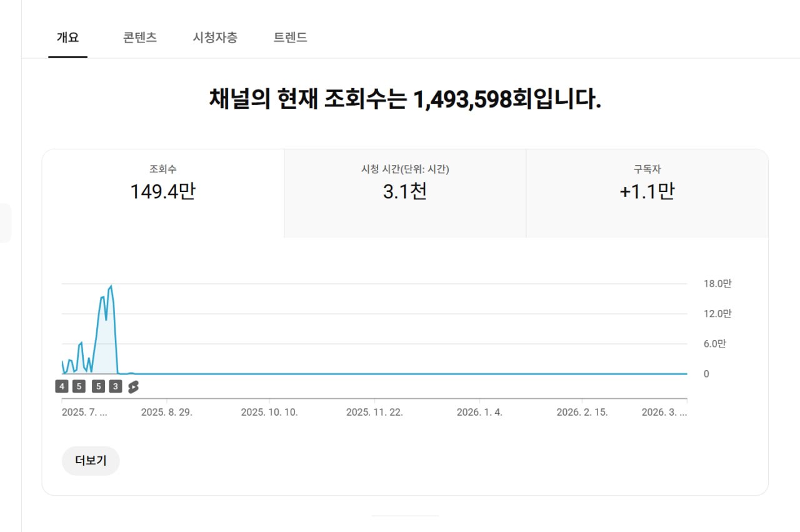800x532 pixels.
Task: Pick the 2025. 11. 22. axis date
Action: [374, 413]
